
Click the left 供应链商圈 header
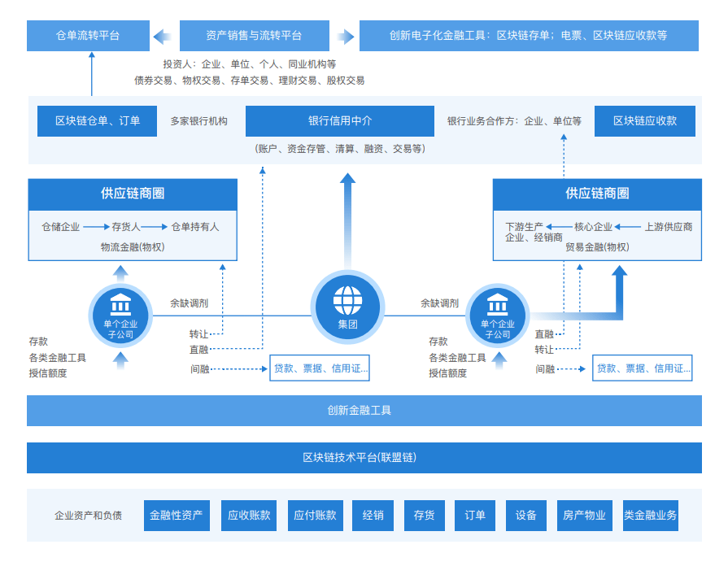point(133,194)
